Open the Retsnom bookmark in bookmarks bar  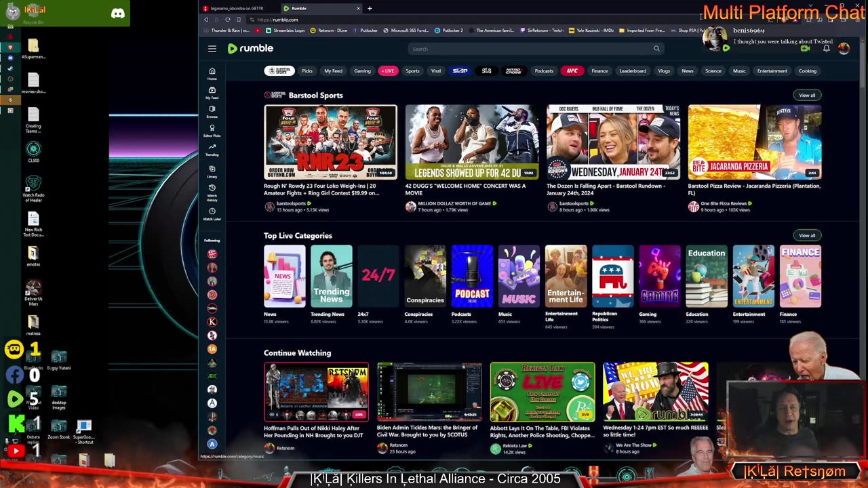click(x=328, y=30)
